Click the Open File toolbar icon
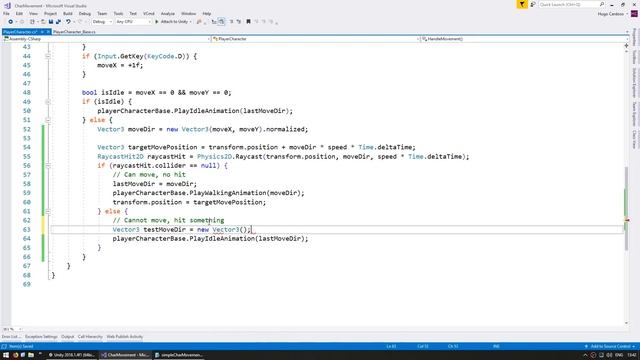Image resolution: width=640 pixels, height=360 pixels. click(43, 22)
